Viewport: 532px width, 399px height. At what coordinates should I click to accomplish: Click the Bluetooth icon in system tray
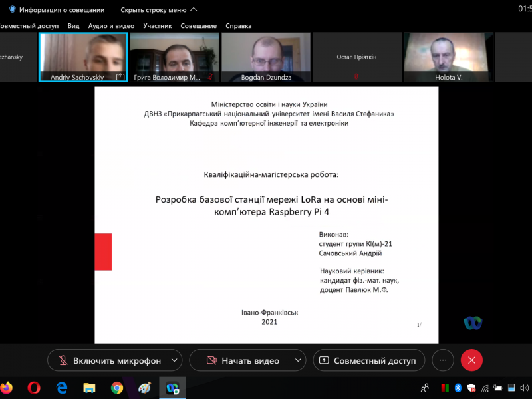coord(458,388)
